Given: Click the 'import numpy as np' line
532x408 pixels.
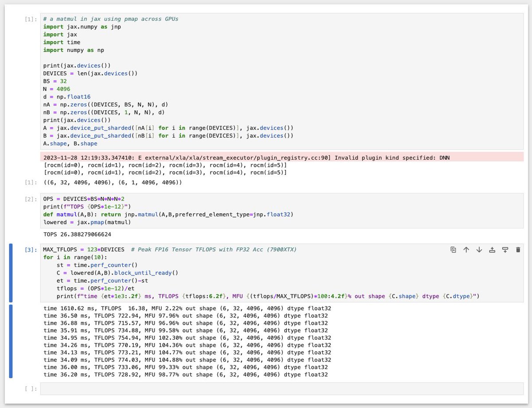Looking at the screenshot, I should (73, 50).
